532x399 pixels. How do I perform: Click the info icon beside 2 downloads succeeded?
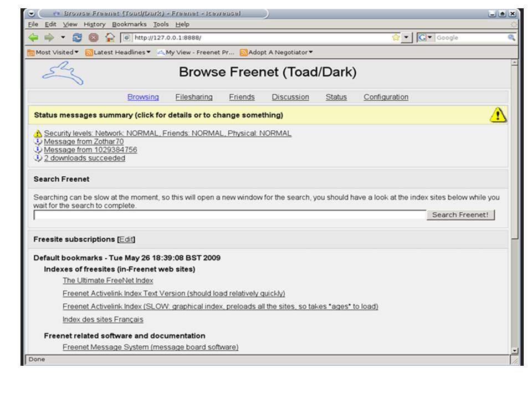[x=38, y=158]
